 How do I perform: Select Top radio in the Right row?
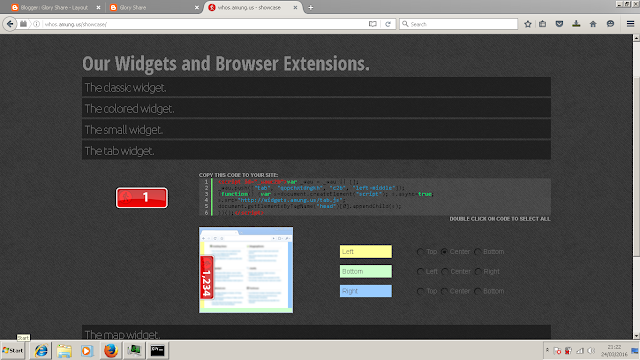(420, 291)
